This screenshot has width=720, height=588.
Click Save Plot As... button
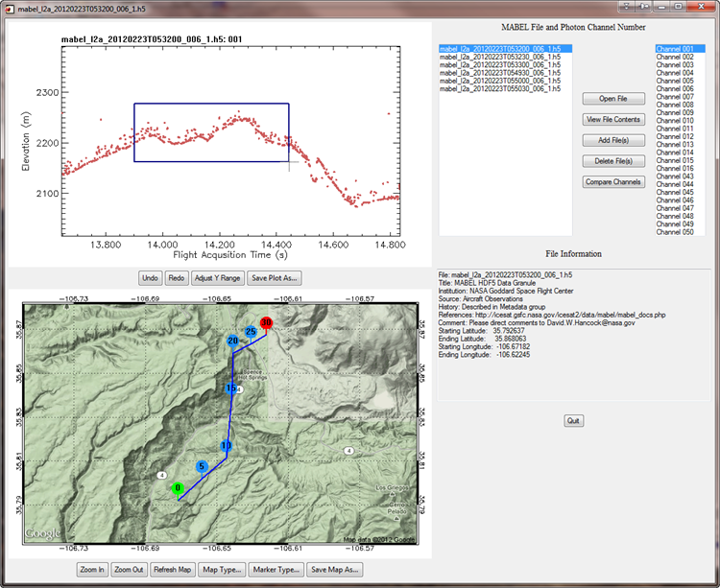pos(275,277)
